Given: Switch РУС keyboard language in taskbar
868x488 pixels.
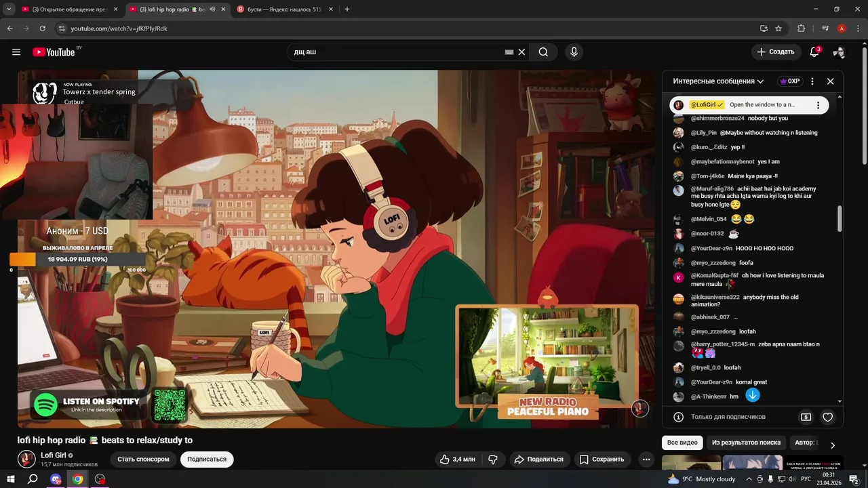Looking at the screenshot, I should point(806,479).
